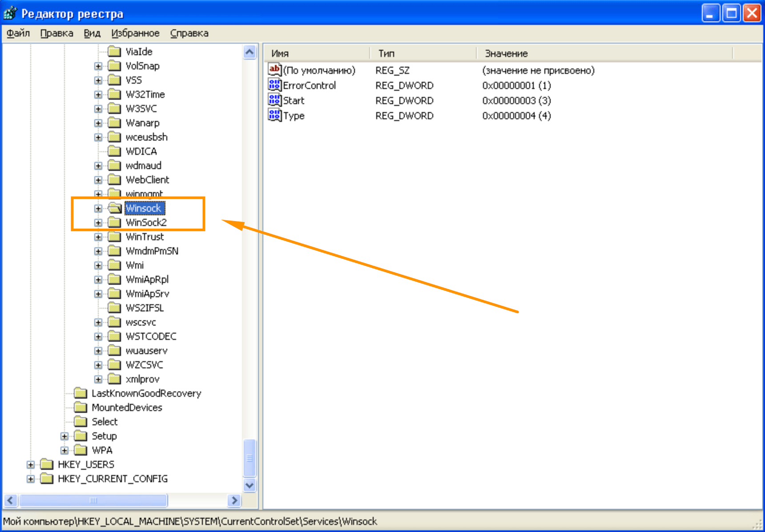Click the ErrorControl DWORD value icon
The width and height of the screenshot is (765, 532).
coord(274,85)
